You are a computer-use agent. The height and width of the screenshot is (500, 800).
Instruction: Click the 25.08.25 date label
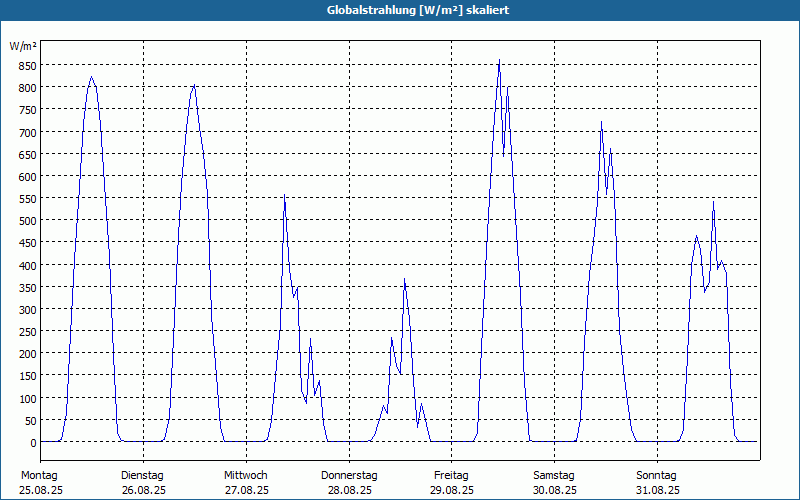[x=41, y=490]
